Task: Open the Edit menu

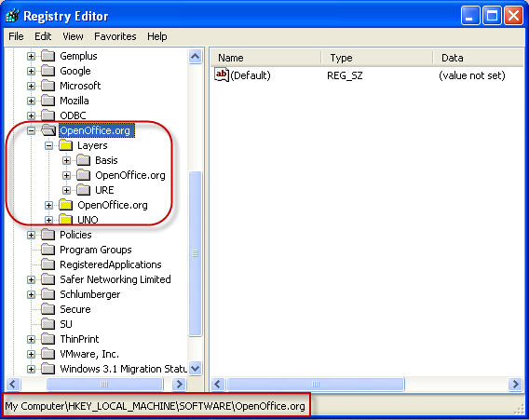Action: point(43,36)
